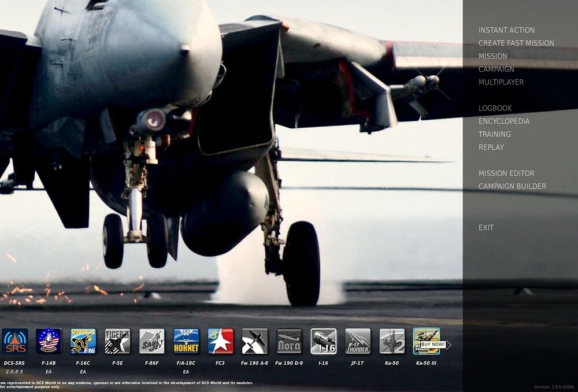Choose CREATE FAST MISSION
This screenshot has height=392, width=578.
point(516,43)
